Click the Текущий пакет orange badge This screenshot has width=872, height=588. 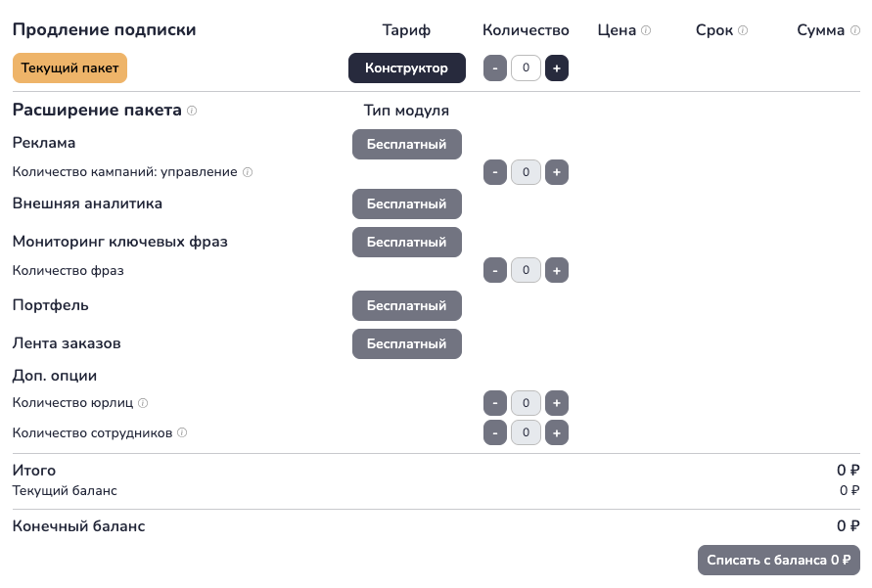pos(70,68)
